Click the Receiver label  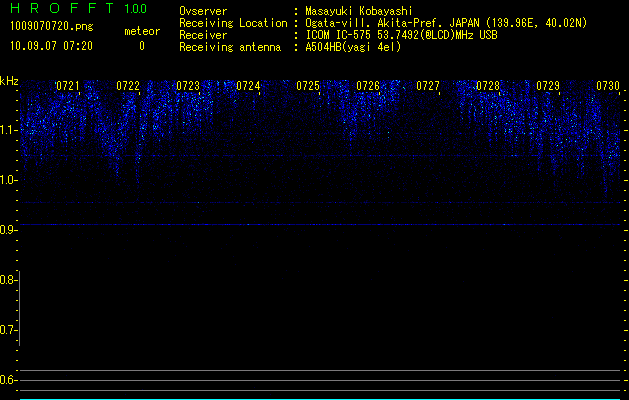click(x=203, y=35)
